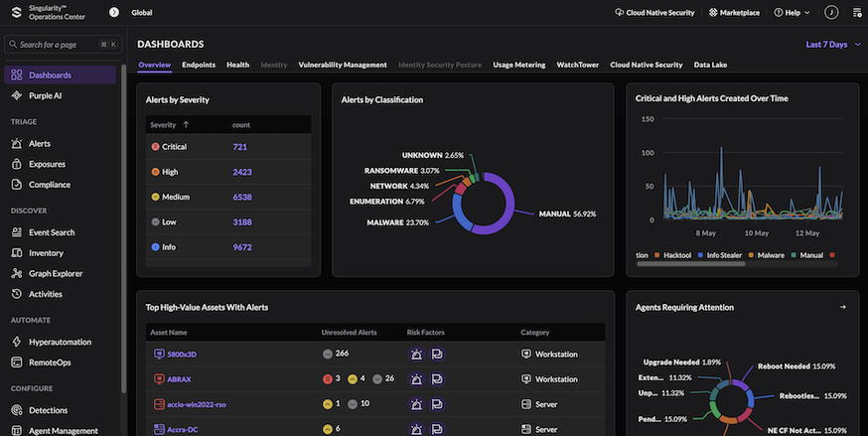Open the Info alert count 9672
This screenshot has height=436, width=868.
tap(242, 247)
